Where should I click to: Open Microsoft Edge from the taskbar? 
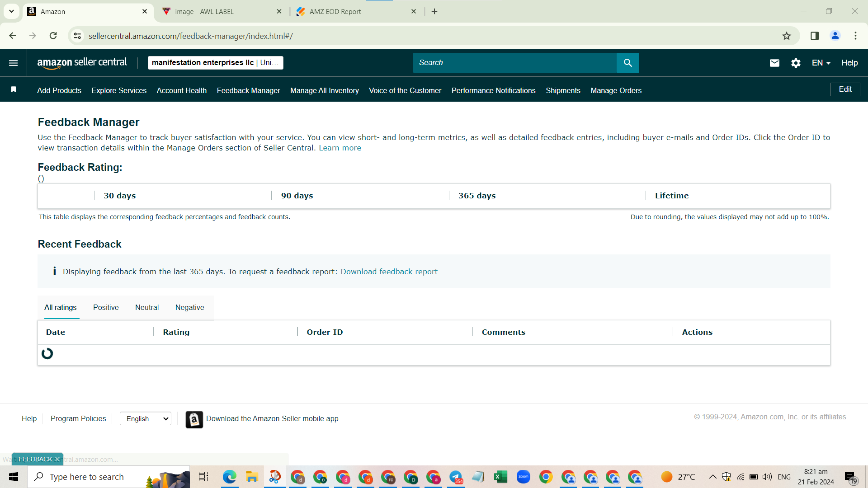point(230,477)
